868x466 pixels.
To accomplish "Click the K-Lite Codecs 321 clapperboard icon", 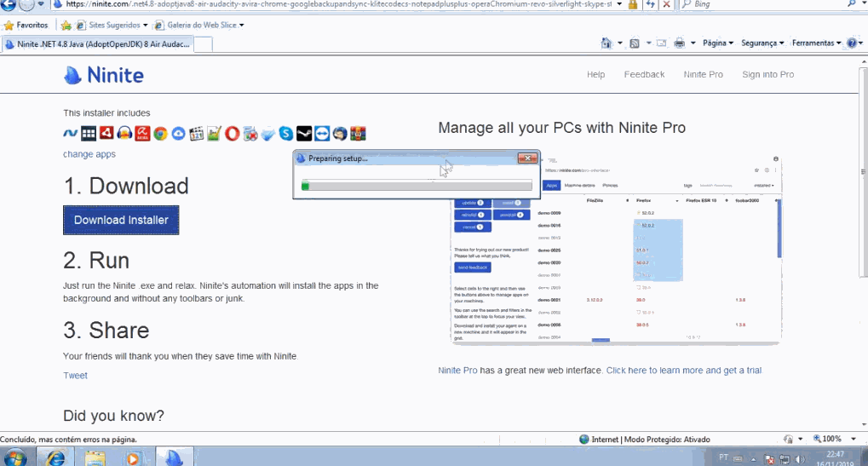I will tap(197, 134).
